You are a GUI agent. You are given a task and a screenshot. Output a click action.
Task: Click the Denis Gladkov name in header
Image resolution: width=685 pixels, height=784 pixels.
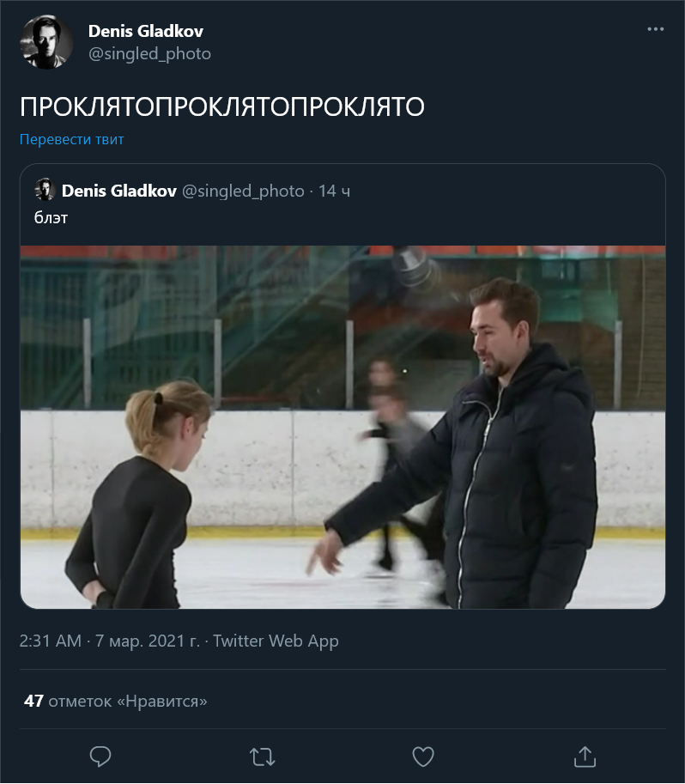click(146, 32)
